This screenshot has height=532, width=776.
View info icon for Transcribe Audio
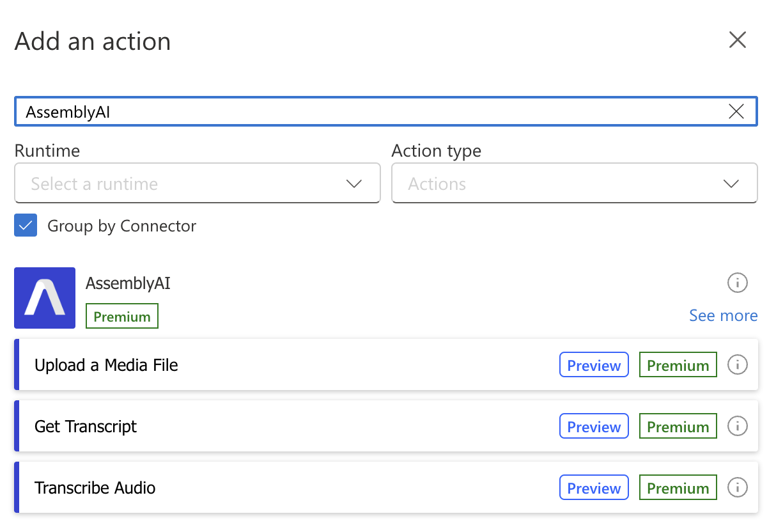click(x=737, y=487)
